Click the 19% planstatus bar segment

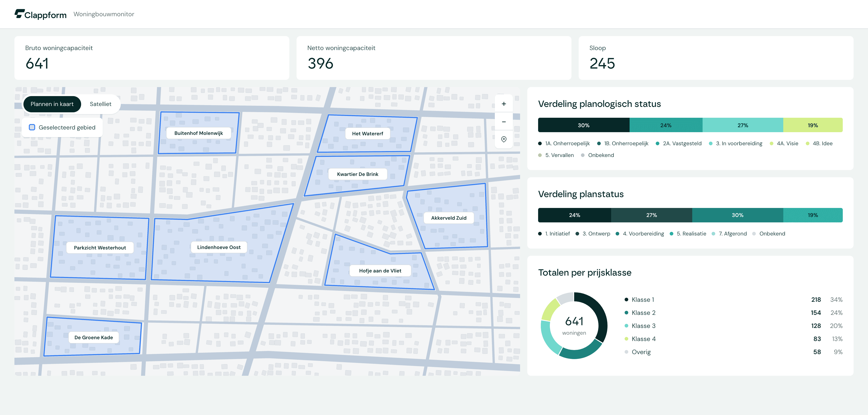pos(813,215)
